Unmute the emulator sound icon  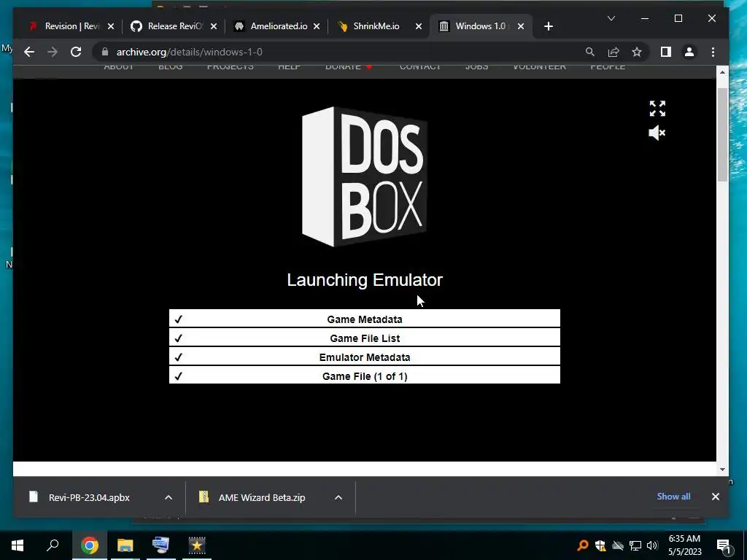click(657, 133)
